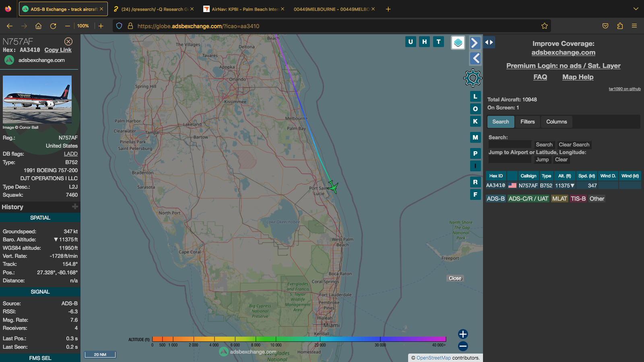
Task: Toggle the I map button
Action: click(x=475, y=166)
